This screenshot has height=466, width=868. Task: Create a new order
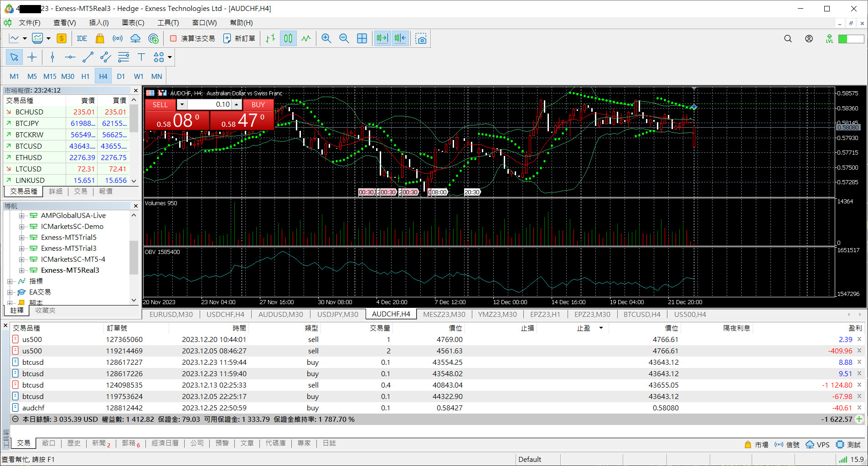(239, 39)
